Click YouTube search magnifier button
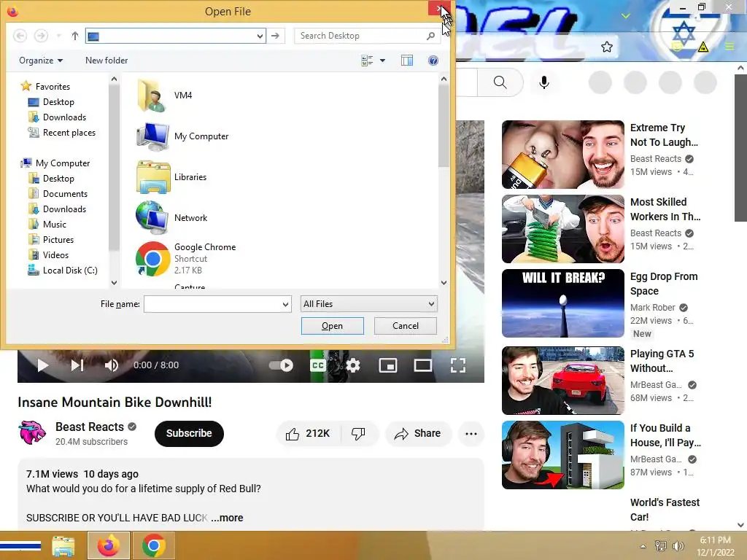This screenshot has width=747, height=560. click(x=500, y=82)
